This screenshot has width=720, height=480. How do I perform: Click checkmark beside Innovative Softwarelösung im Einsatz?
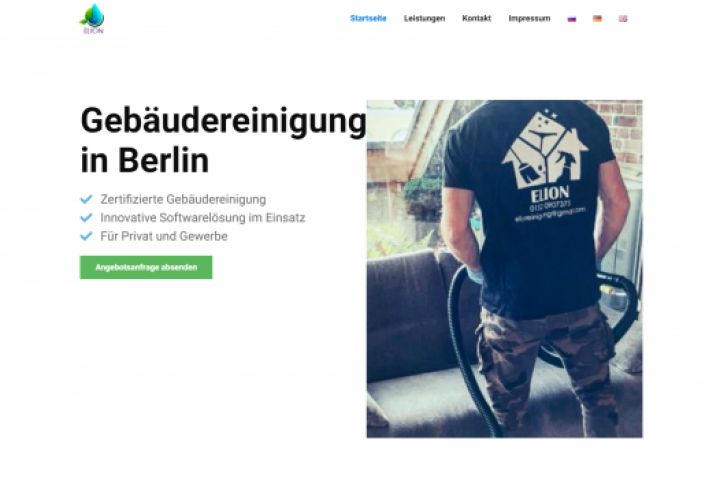pyautogui.click(x=86, y=218)
